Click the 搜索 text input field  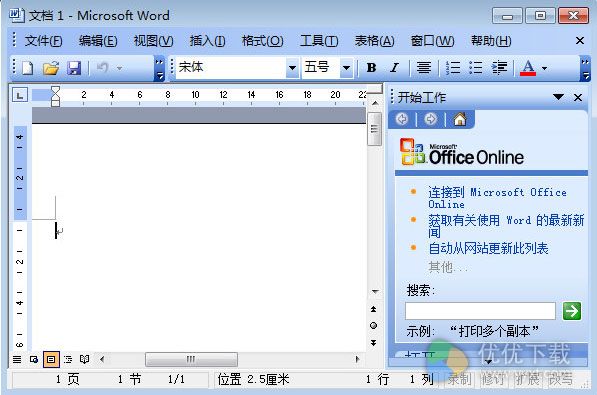tap(480, 311)
